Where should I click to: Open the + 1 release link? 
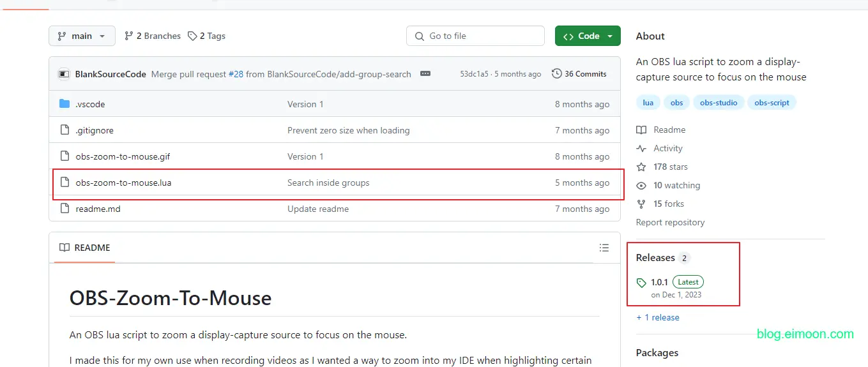pos(658,317)
